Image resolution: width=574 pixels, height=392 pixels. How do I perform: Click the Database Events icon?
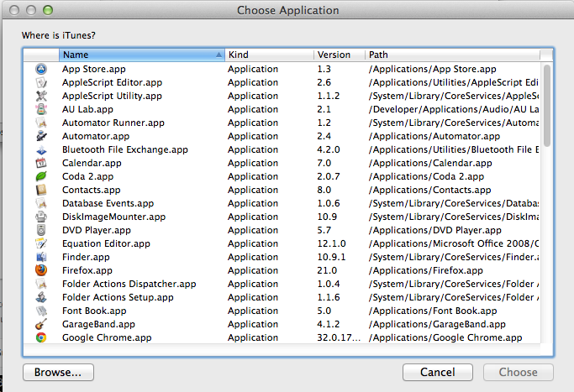coord(41,203)
